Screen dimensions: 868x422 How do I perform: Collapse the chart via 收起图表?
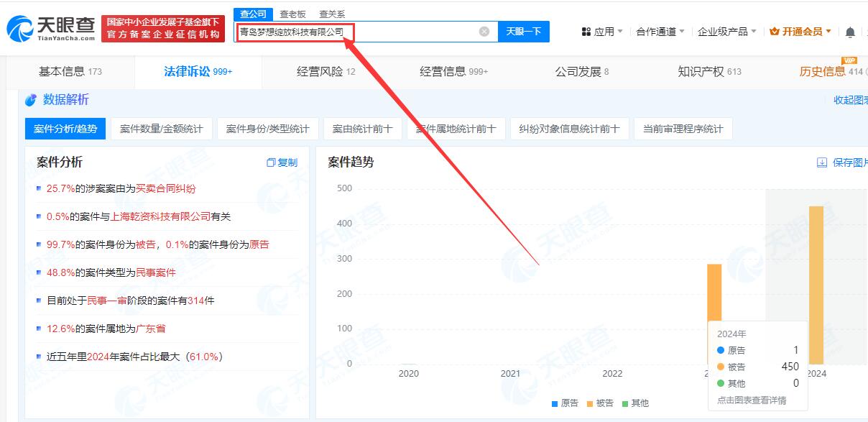coord(850,101)
